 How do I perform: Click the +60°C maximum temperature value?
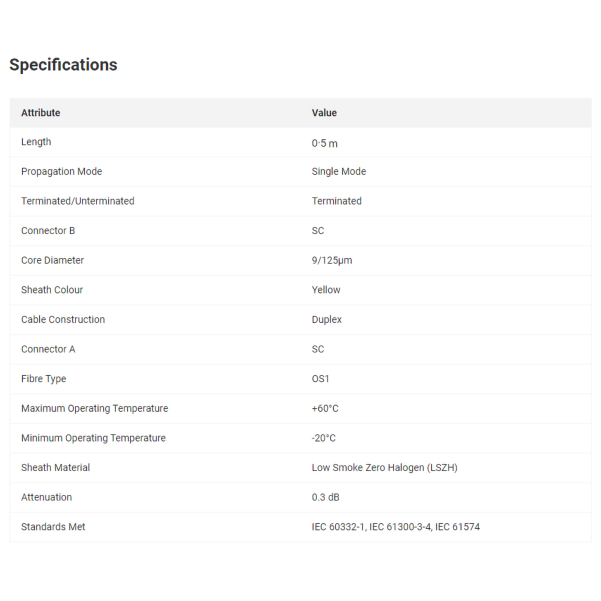click(325, 408)
